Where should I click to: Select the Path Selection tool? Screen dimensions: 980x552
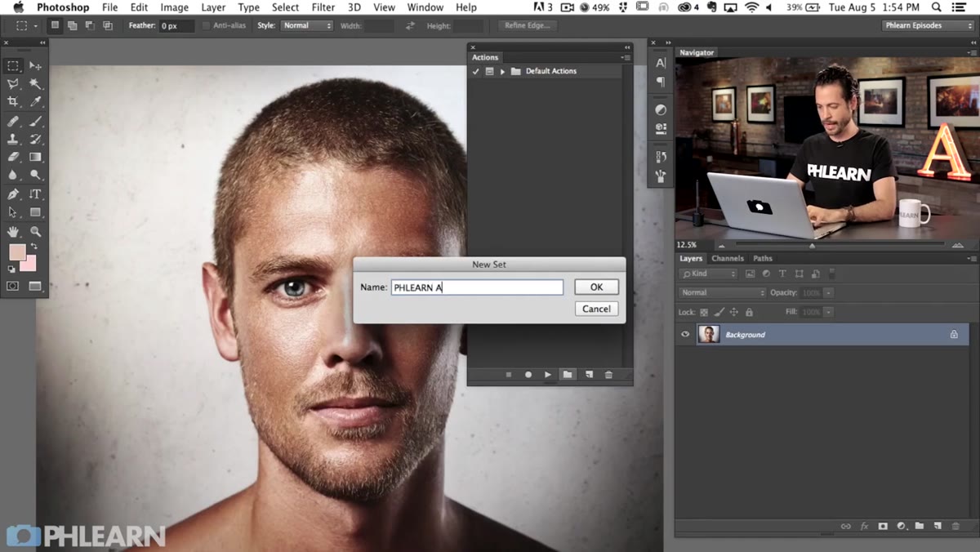13,212
